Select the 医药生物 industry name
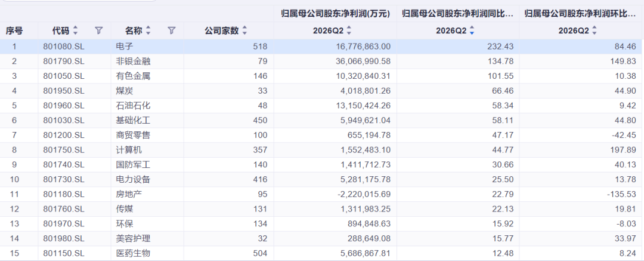This screenshot has height=261, width=644. (134, 254)
